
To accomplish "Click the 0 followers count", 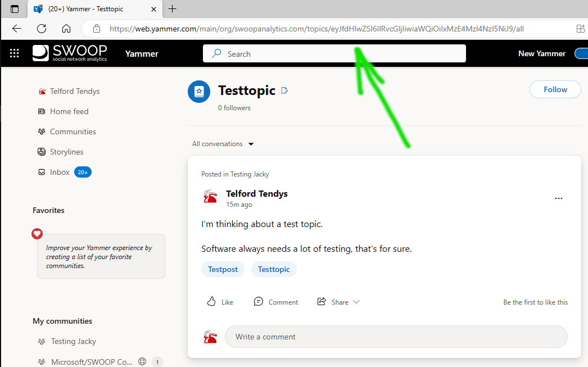I will [x=234, y=108].
